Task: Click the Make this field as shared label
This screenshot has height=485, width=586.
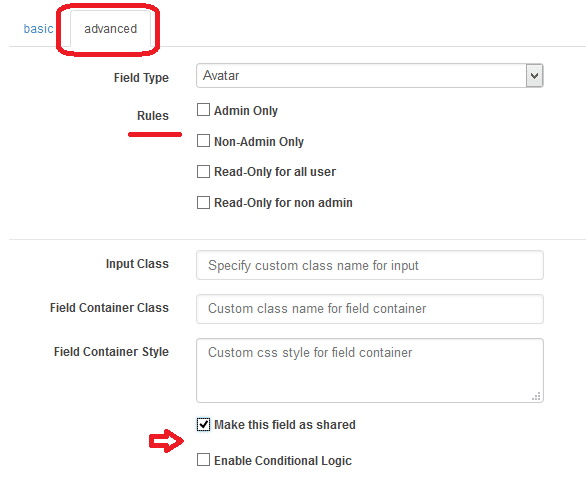Action: [285, 425]
